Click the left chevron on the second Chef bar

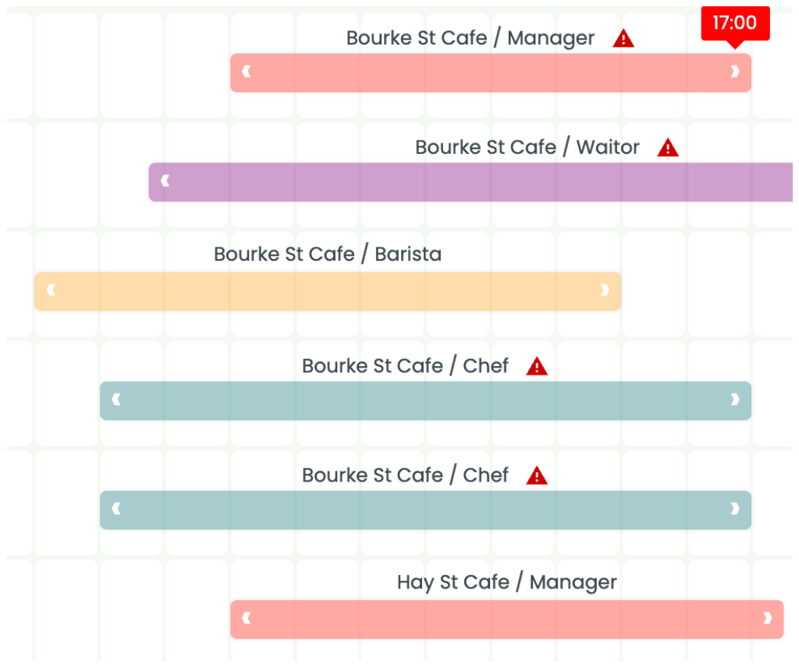(x=115, y=510)
